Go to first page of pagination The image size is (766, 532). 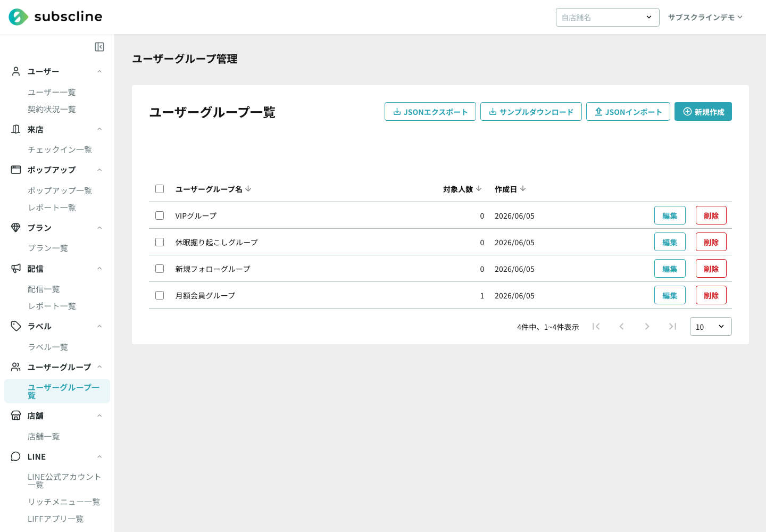pos(596,327)
